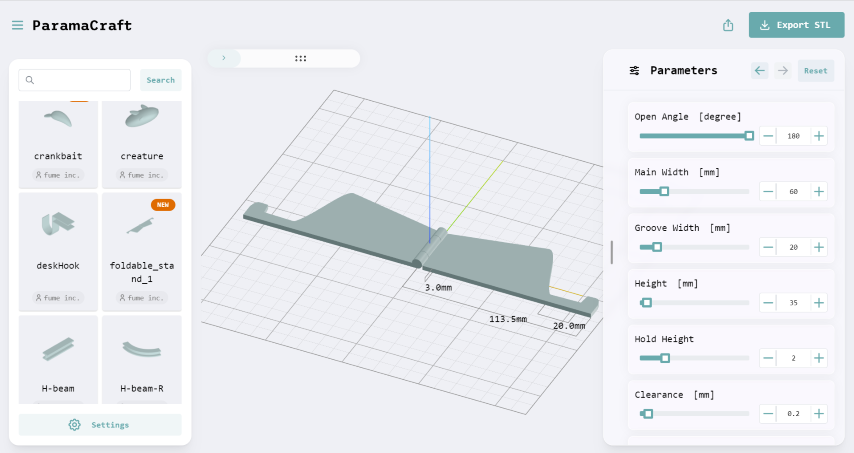The width and height of the screenshot is (854, 453).
Task: Click the Export STL button
Action: tap(796, 25)
